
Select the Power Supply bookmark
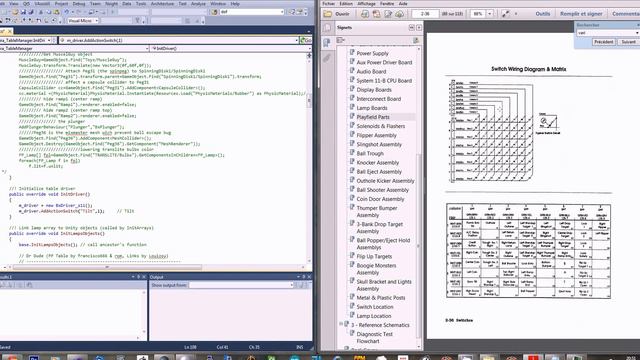pos(372,53)
